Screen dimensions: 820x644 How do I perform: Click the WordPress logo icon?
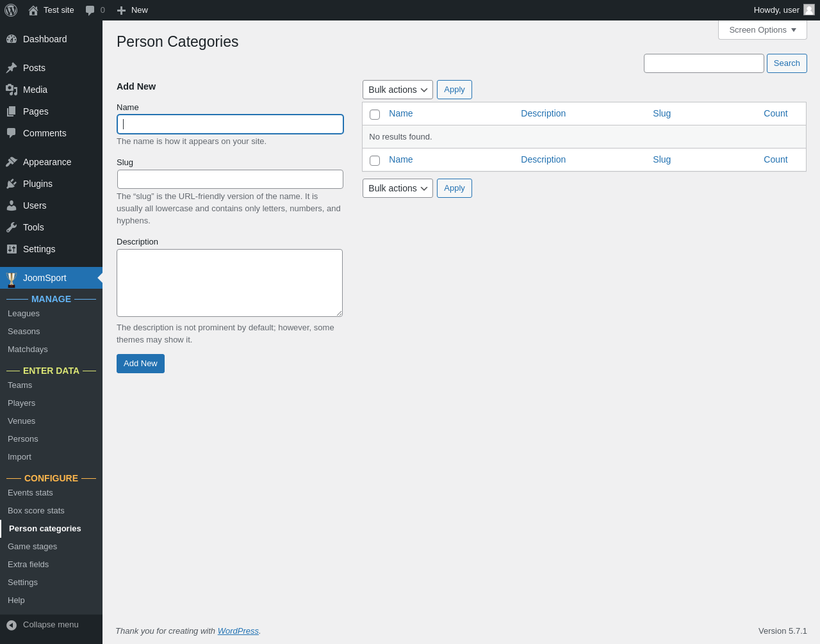[11, 10]
